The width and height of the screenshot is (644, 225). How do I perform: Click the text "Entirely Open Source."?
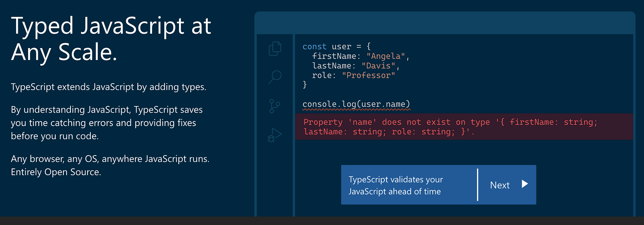pos(56,172)
